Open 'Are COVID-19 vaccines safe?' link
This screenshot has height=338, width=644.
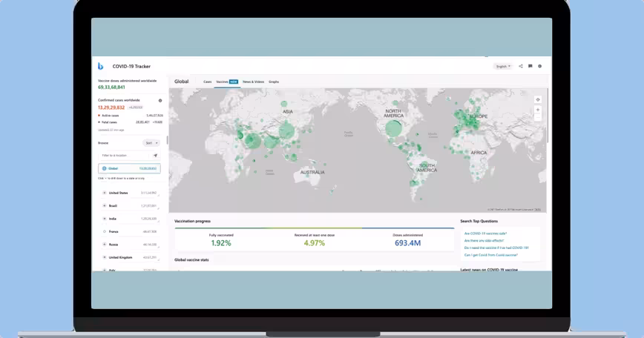[x=486, y=233]
